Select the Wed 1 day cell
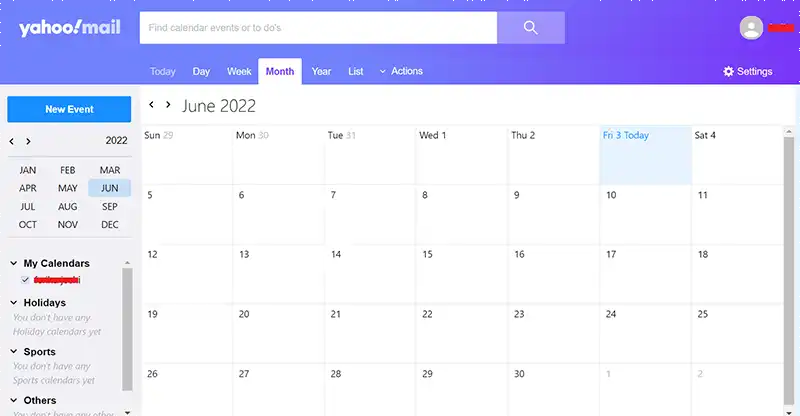Image resolution: width=800 pixels, height=416 pixels. [462, 155]
